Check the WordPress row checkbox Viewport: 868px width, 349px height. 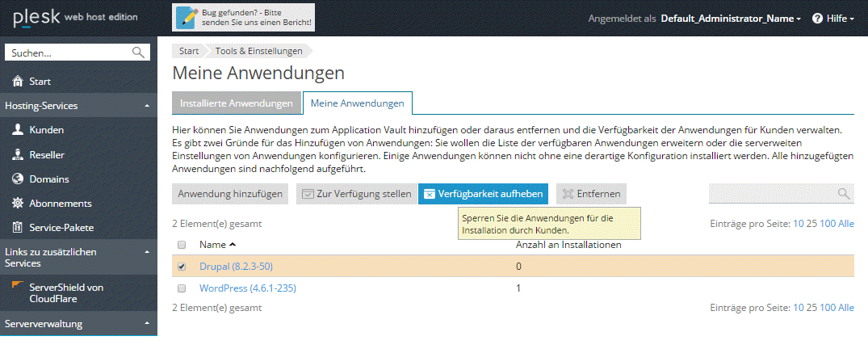(181, 288)
